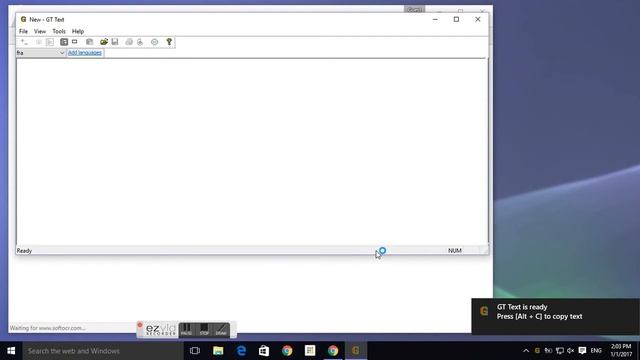Minimize the GT Text window
Screen dimensions: 640x360
(x=435, y=19)
